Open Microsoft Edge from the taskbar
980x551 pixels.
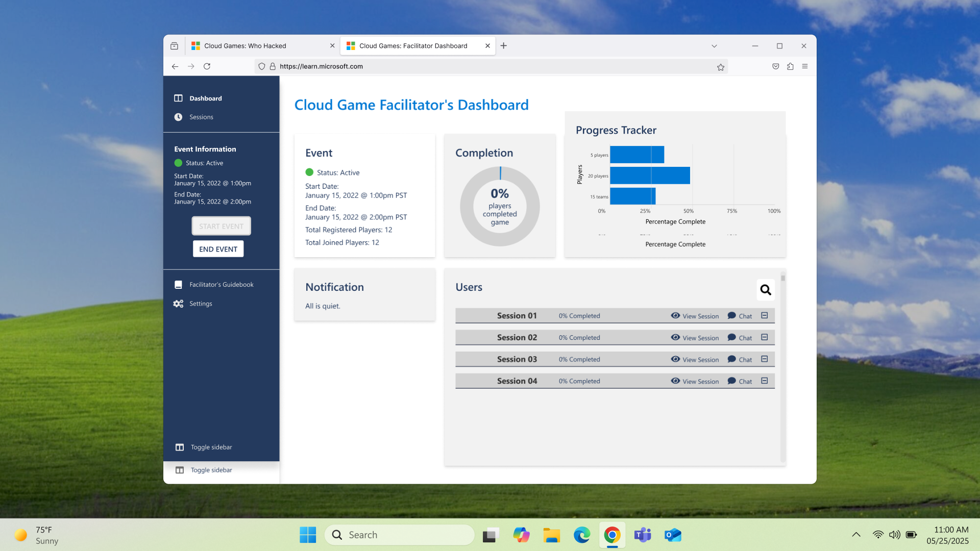tap(581, 535)
